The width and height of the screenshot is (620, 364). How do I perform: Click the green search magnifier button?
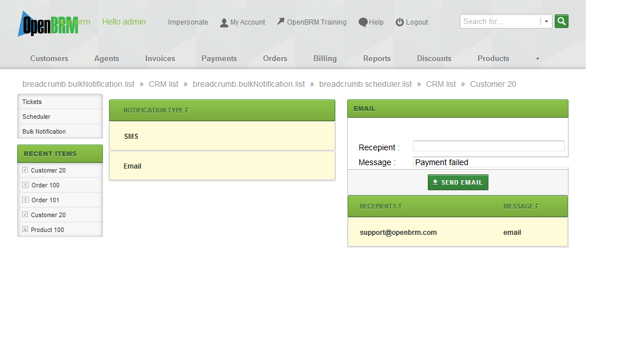coord(561,21)
